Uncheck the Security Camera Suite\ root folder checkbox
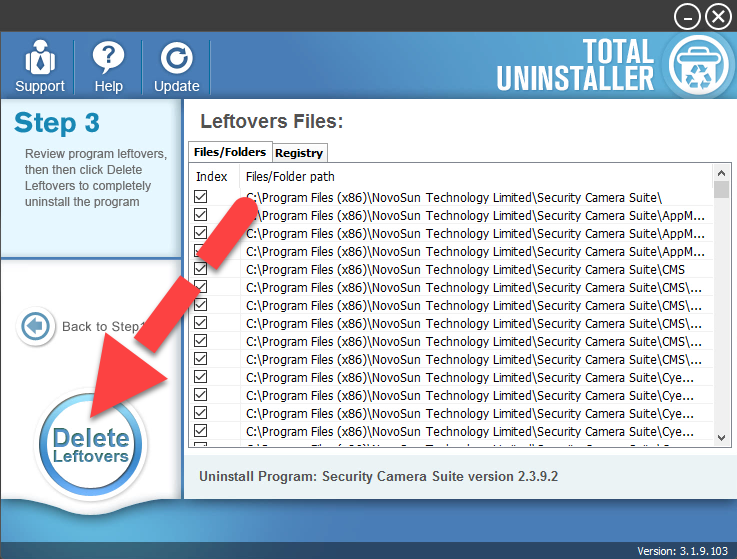The image size is (737, 559). pyautogui.click(x=201, y=197)
